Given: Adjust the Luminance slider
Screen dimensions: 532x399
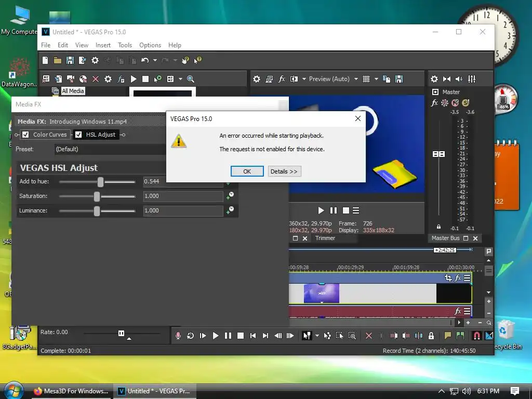Looking at the screenshot, I should pos(97,211).
